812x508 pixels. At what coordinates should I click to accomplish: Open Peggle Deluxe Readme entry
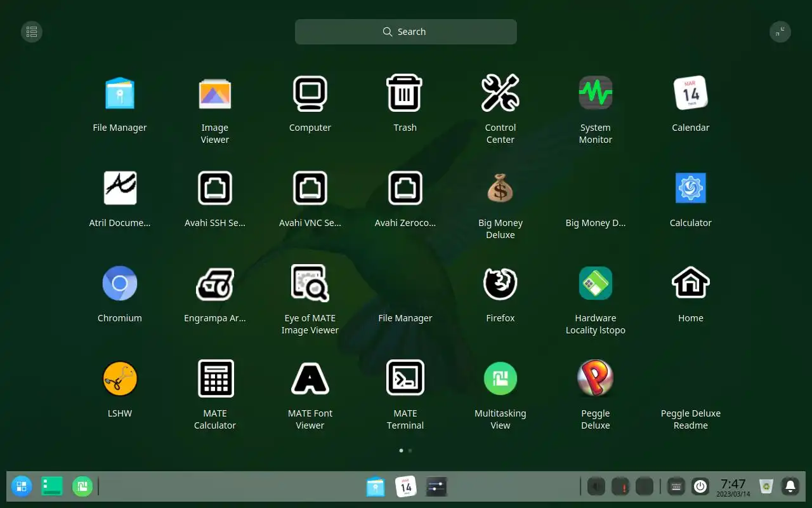(691, 419)
